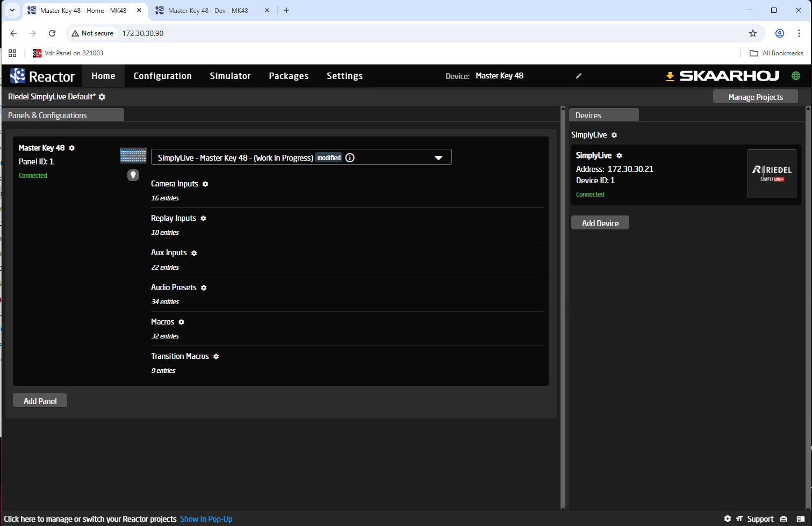Viewport: 812px width, 526px height.
Task: Close the Master Key 48 Dev tab
Action: coord(267,10)
